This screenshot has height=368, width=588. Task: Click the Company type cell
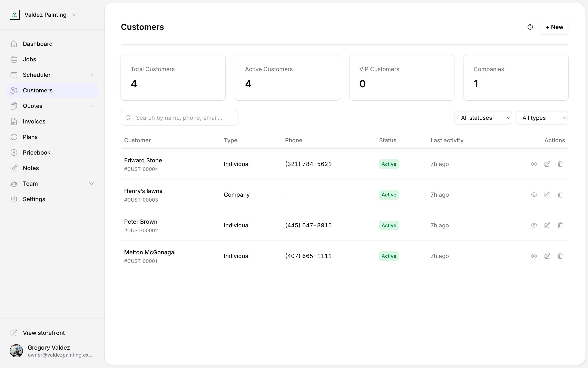coord(237,195)
